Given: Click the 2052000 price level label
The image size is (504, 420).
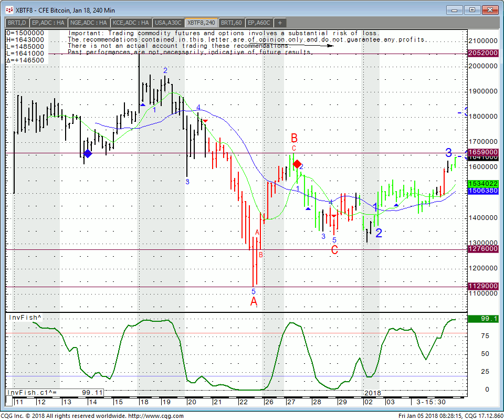Looking at the screenshot, I should pyautogui.click(x=483, y=53).
